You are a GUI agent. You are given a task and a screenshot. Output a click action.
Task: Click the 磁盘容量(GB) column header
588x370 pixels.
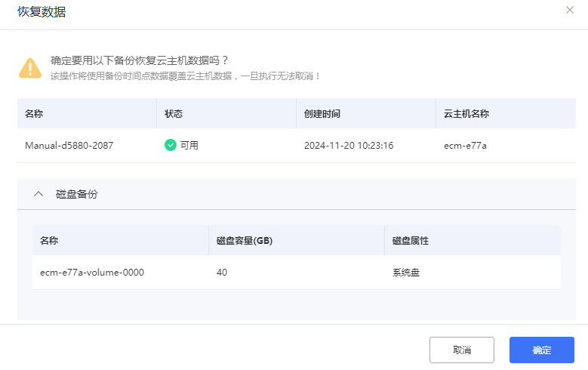245,241
